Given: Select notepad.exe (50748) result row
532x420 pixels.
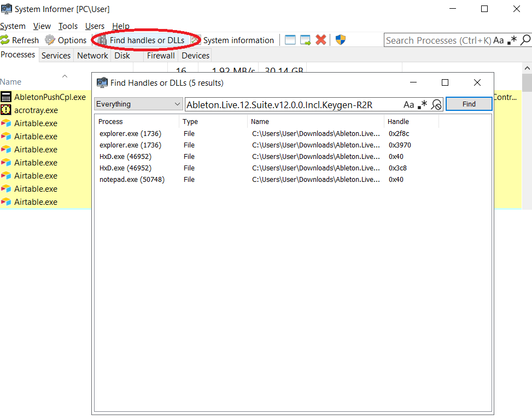Looking at the screenshot, I should (293, 180).
